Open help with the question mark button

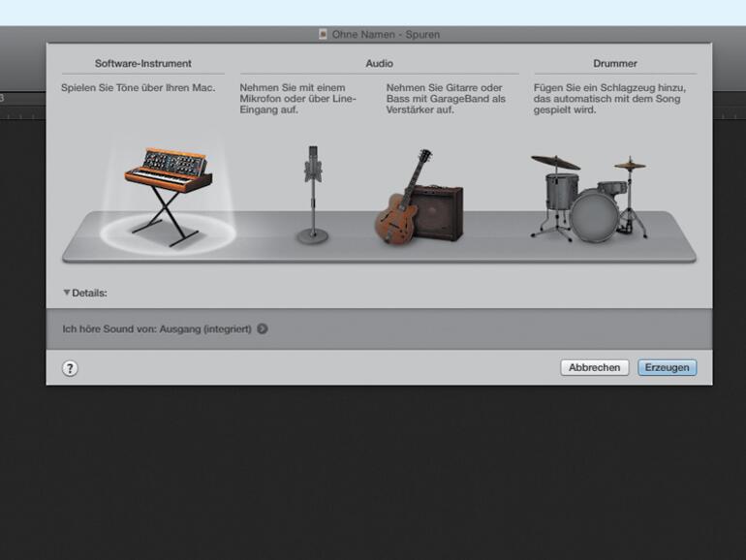70,368
